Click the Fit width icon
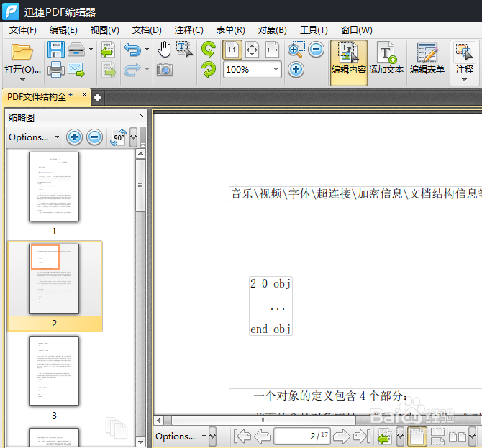This screenshot has width=482, height=448. click(x=272, y=50)
